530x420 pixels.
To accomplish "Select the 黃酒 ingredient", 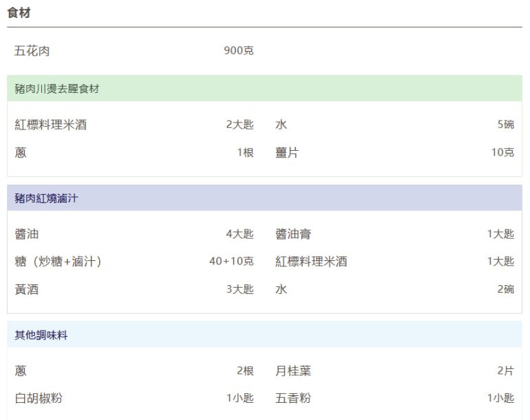I will [27, 289].
